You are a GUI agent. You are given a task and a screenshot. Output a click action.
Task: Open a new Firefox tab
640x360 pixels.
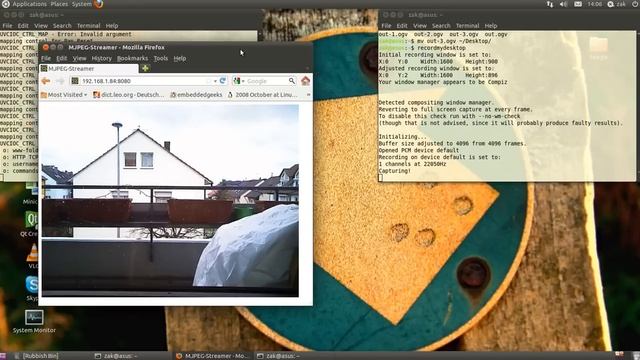145,69
